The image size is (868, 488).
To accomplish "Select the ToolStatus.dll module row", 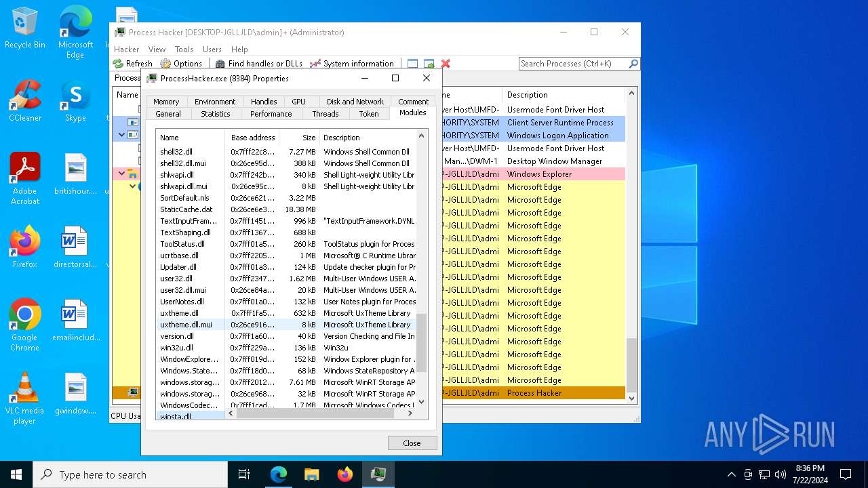I will tap(285, 244).
